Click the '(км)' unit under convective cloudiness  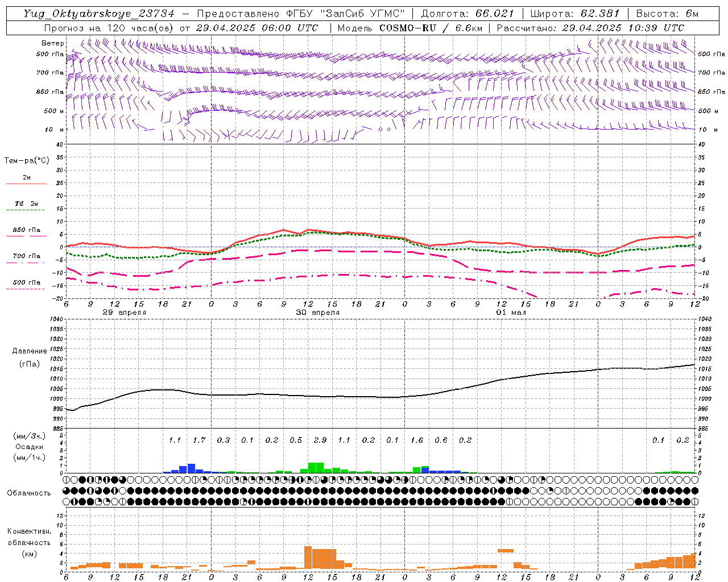[x=29, y=554]
